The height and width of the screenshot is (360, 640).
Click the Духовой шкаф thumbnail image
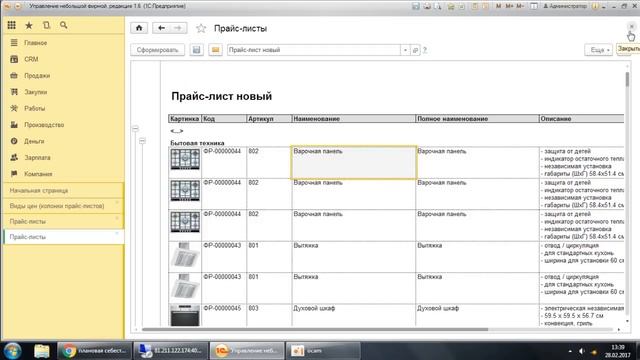[x=185, y=315]
